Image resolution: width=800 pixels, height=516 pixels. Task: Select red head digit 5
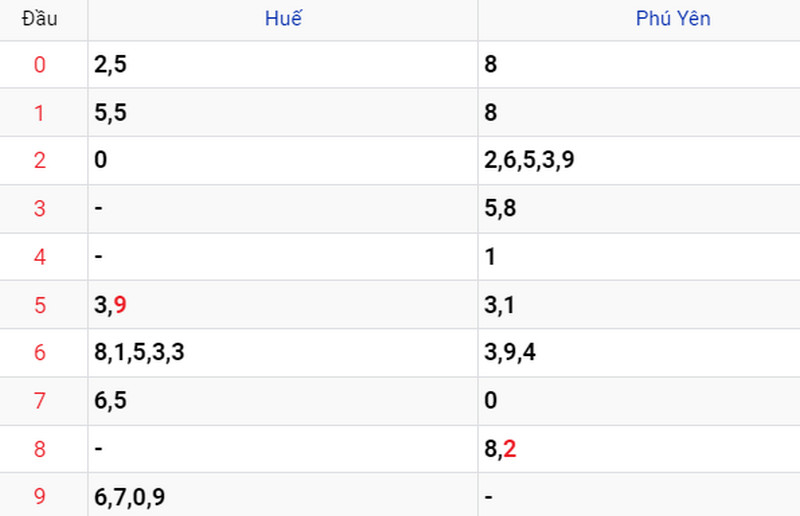click(40, 305)
